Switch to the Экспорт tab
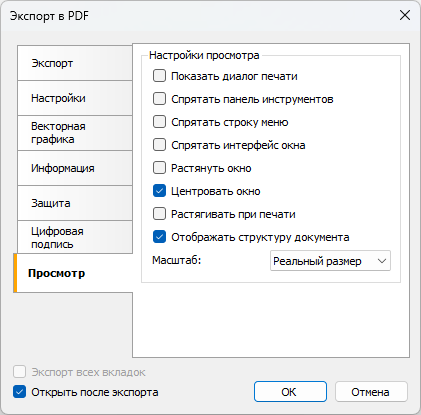The image size is (421, 415). click(75, 63)
